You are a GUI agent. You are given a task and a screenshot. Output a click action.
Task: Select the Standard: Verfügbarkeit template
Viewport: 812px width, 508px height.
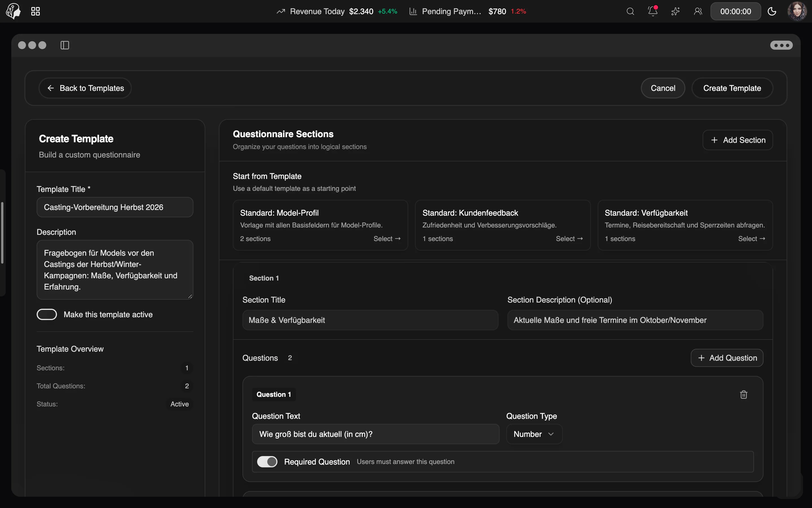pos(685,225)
